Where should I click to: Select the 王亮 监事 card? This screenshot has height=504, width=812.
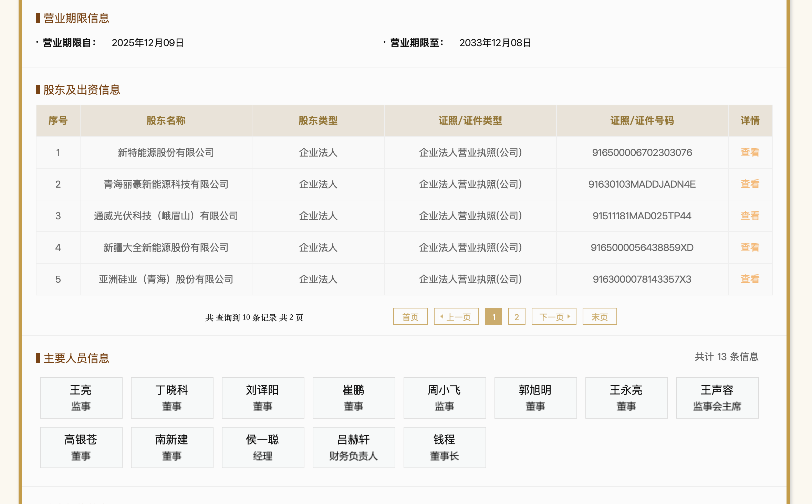pyautogui.click(x=81, y=398)
